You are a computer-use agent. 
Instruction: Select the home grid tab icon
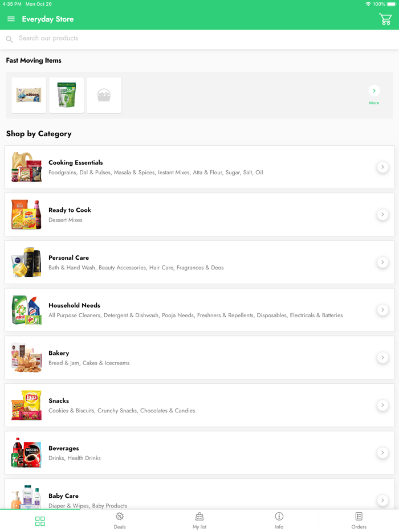point(40,521)
